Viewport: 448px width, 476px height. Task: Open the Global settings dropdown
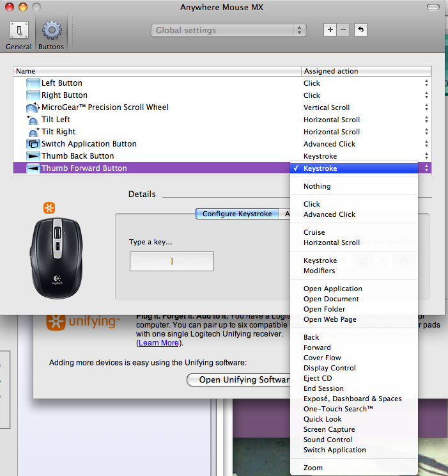click(229, 30)
